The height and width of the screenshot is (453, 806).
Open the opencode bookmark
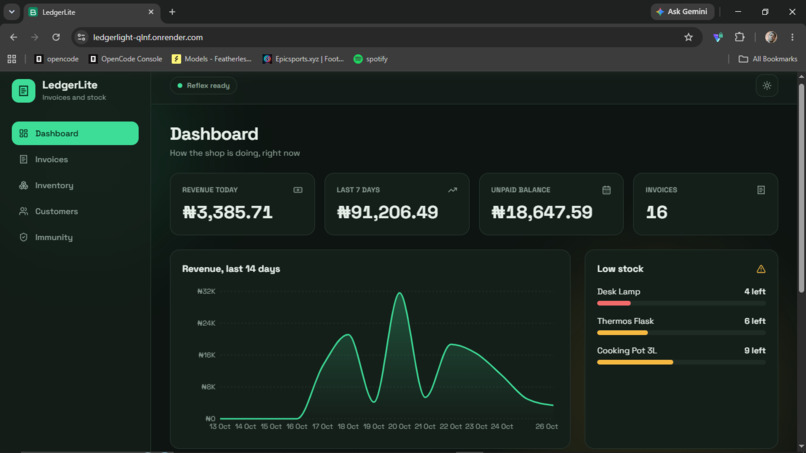pyautogui.click(x=57, y=59)
